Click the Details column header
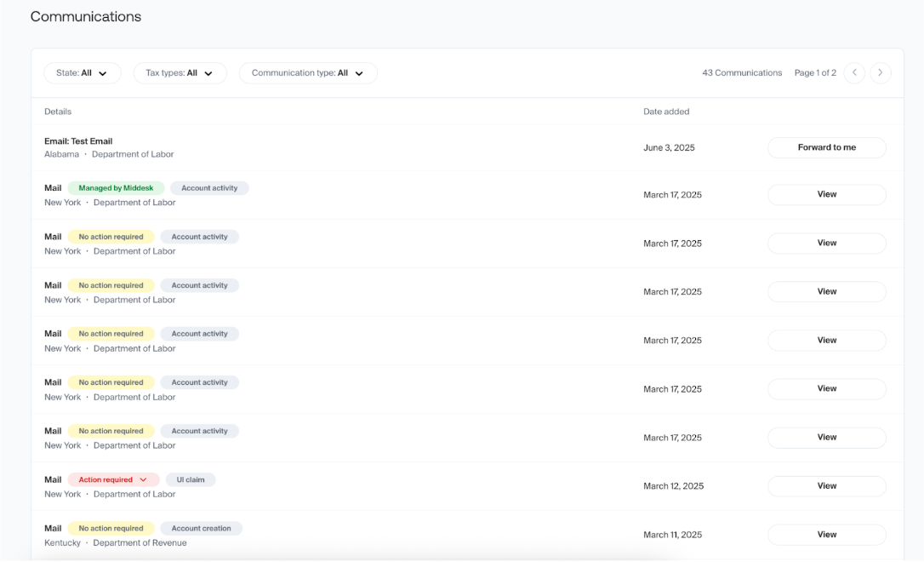This screenshot has width=924, height=562. pyautogui.click(x=58, y=112)
